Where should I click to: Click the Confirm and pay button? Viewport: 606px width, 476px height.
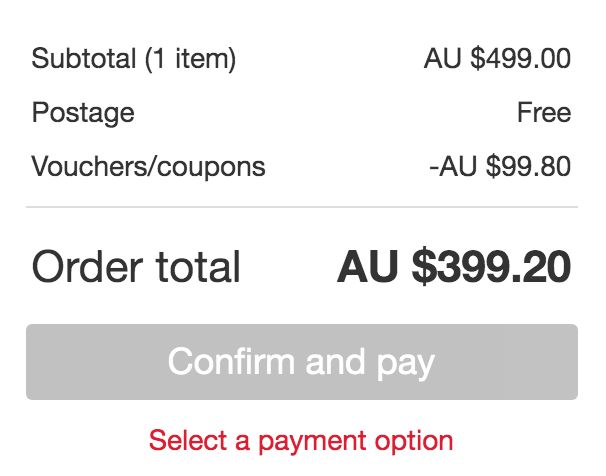point(301,362)
